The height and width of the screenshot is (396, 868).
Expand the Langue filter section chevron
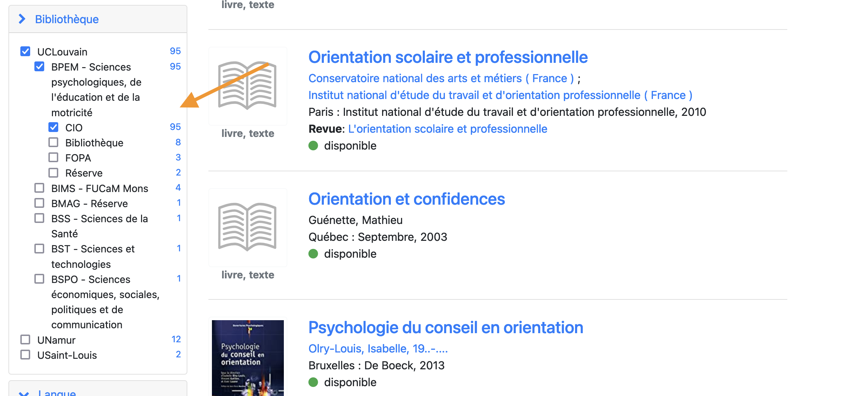[x=24, y=393]
